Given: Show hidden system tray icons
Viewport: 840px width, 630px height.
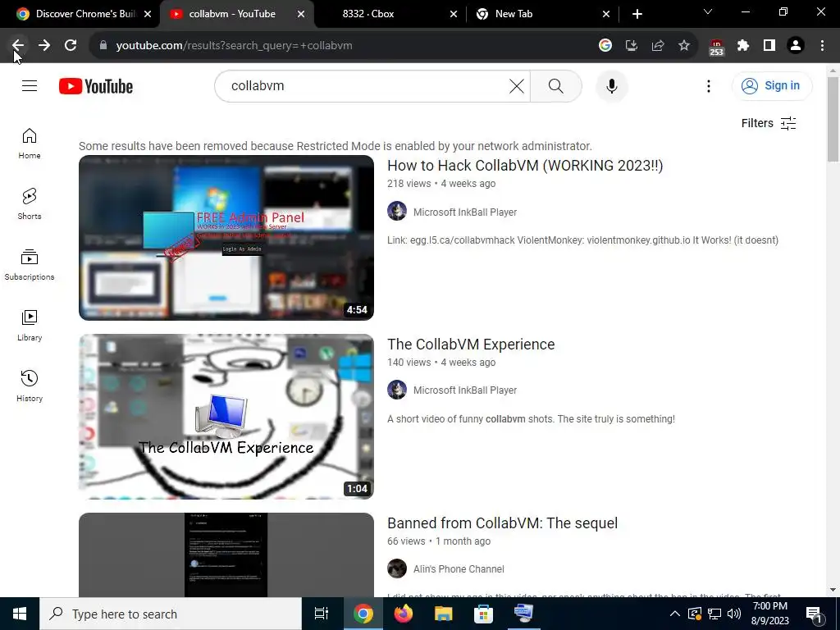Looking at the screenshot, I should pos(675,614).
